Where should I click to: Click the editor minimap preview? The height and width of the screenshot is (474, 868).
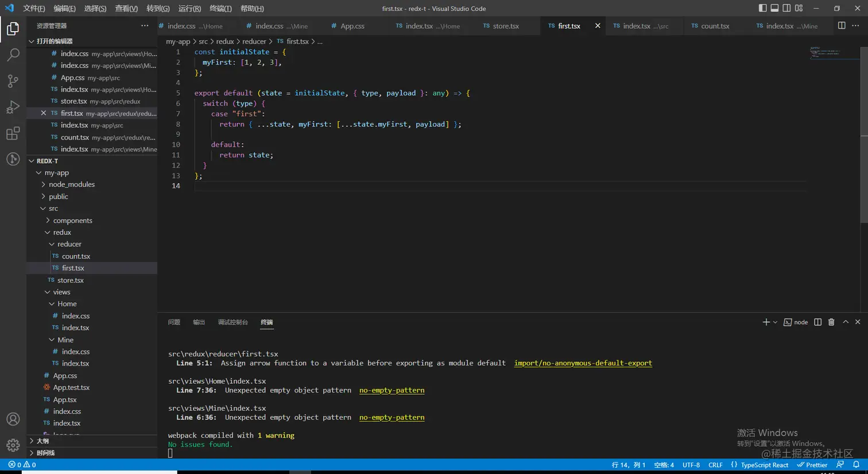tap(824, 53)
